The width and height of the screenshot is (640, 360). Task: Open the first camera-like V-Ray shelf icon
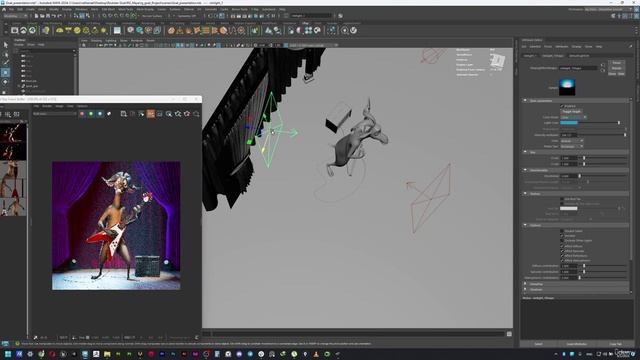(15, 30)
